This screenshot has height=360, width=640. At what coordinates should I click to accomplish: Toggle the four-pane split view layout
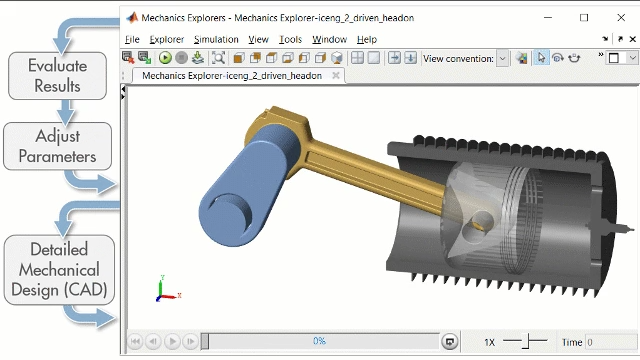click(x=357, y=58)
